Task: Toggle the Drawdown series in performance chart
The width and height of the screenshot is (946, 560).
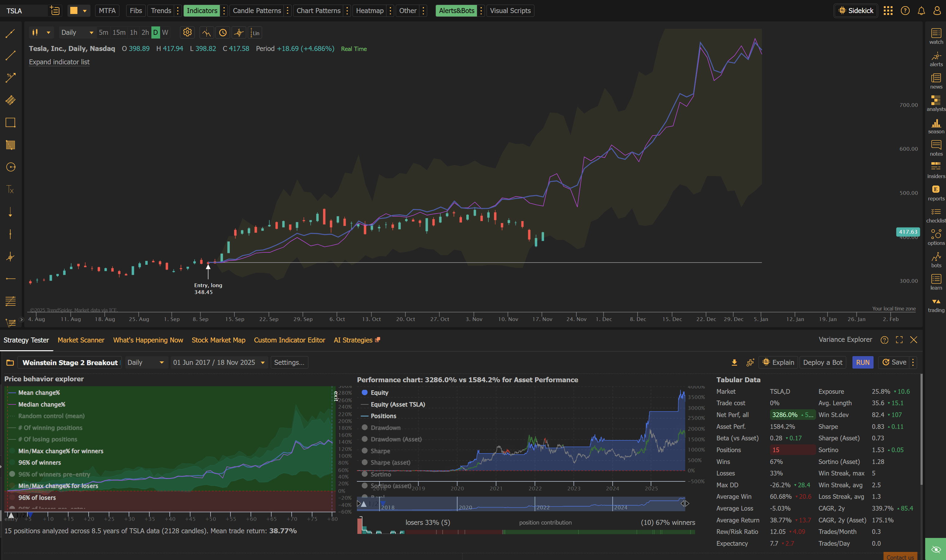Action: pyautogui.click(x=381, y=428)
